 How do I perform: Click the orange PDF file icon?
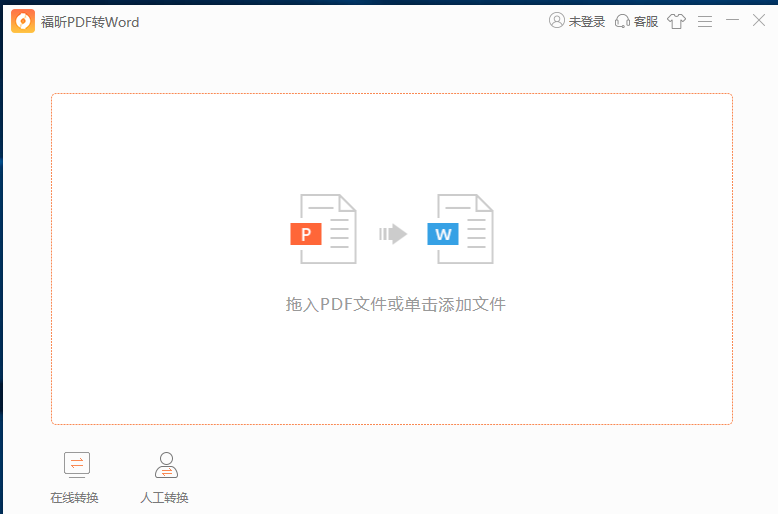(x=323, y=229)
